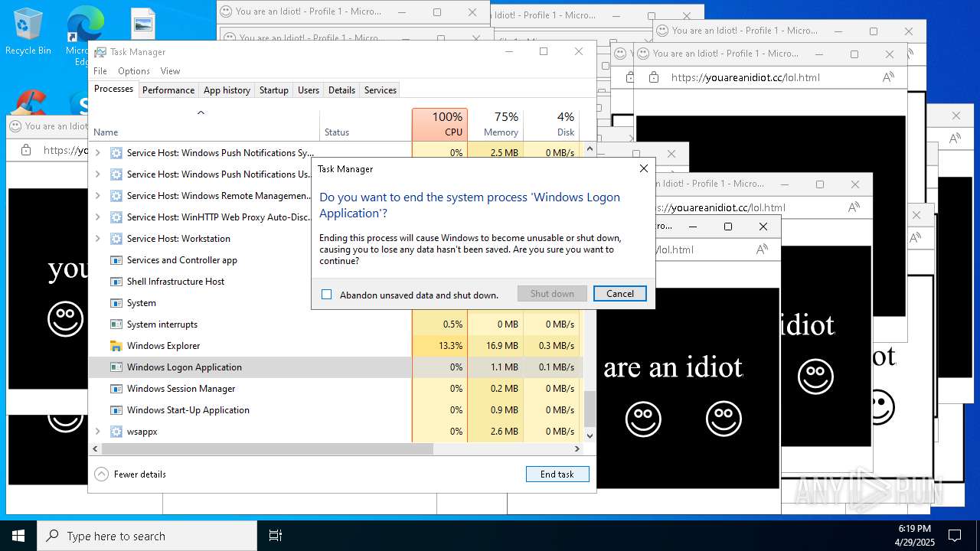Click the lock icon beside https://youareanidiot.cc/lol.html
This screenshot has width=980, height=551.
[653, 77]
